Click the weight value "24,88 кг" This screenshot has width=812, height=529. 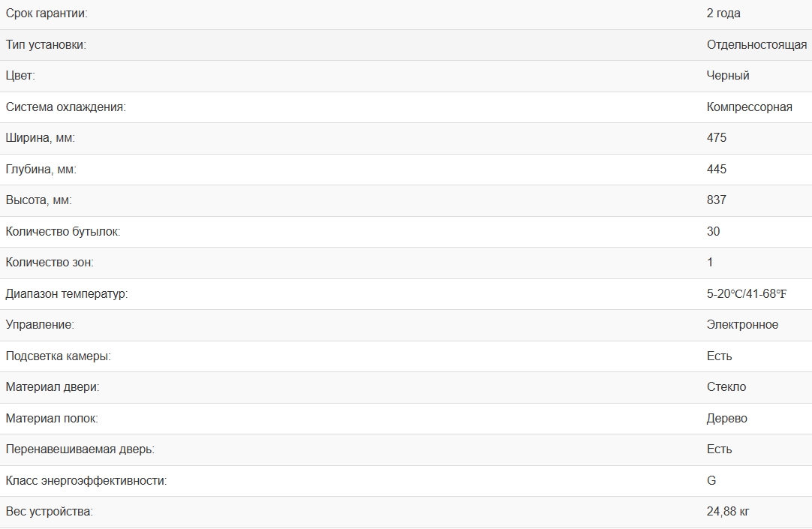727,512
